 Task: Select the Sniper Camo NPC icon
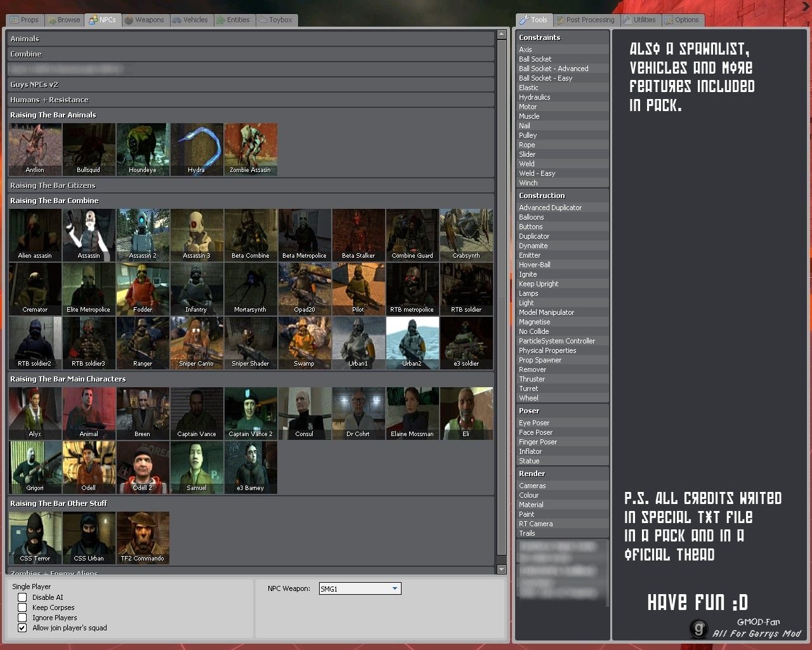[197, 343]
